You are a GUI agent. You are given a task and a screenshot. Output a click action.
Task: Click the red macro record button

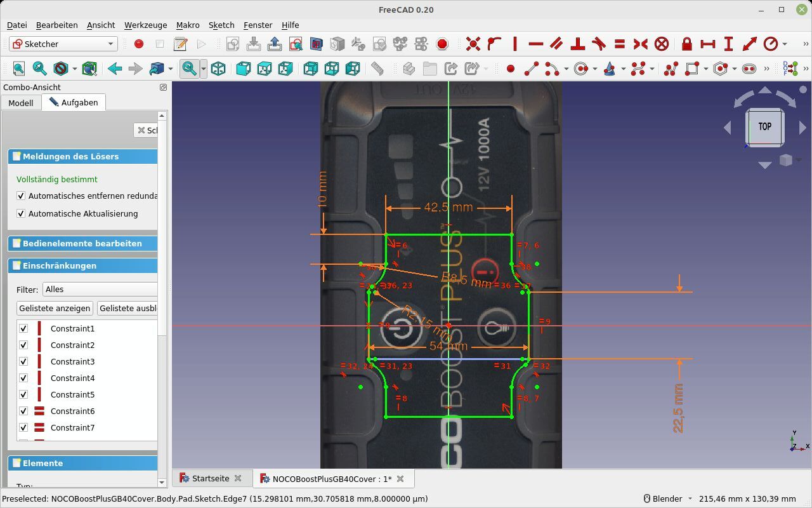coord(138,44)
